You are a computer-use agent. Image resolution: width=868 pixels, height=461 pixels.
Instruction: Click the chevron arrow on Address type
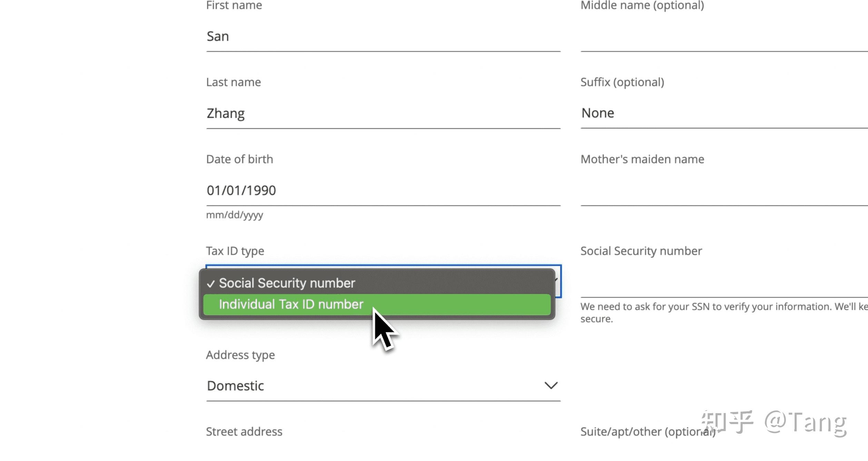click(x=551, y=386)
